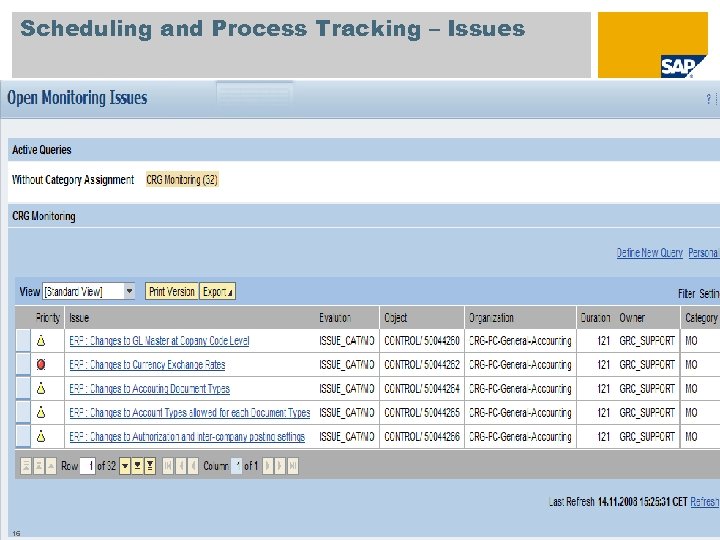720x540 pixels.
Task: Click priority icon for Accounting Document Types issue
Action: point(41,388)
